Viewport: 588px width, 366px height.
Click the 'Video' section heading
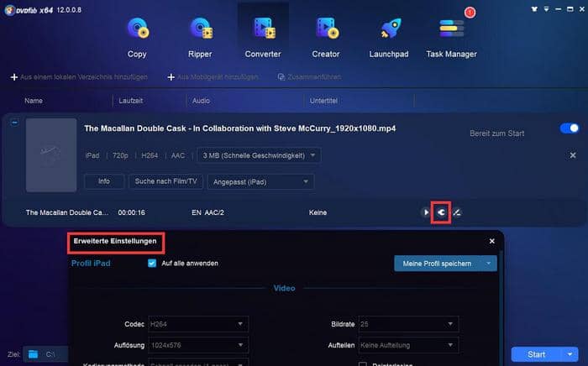pos(284,288)
